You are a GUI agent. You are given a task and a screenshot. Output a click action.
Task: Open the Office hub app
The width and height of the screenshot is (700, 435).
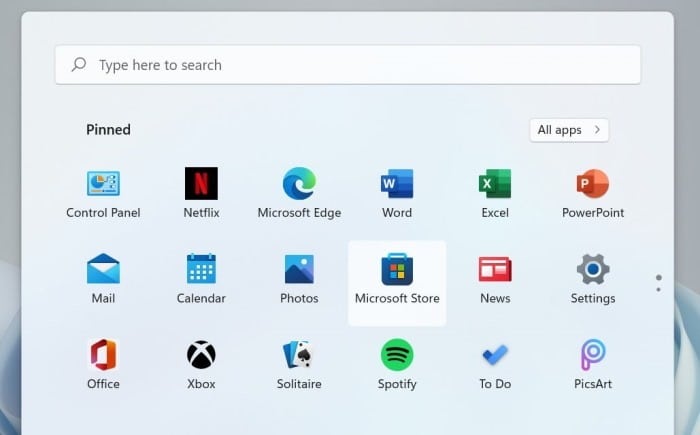[103, 365]
